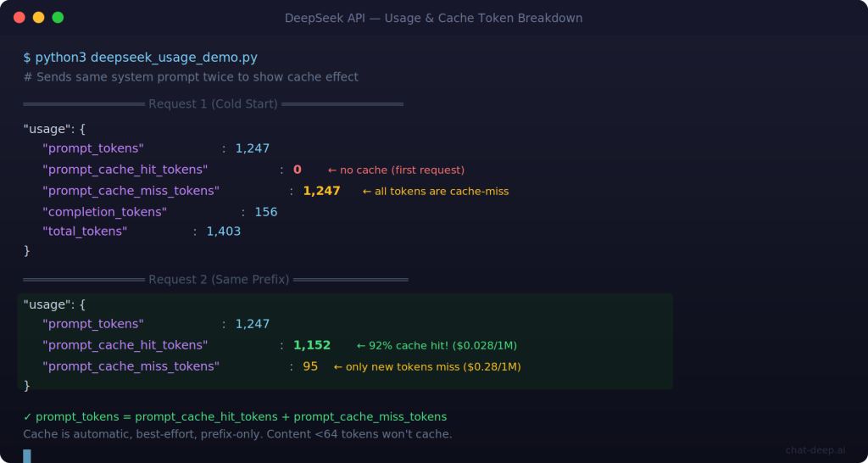Select "prompt_tokens" key in Request 1
The height and width of the screenshot is (463, 868).
[93, 148]
